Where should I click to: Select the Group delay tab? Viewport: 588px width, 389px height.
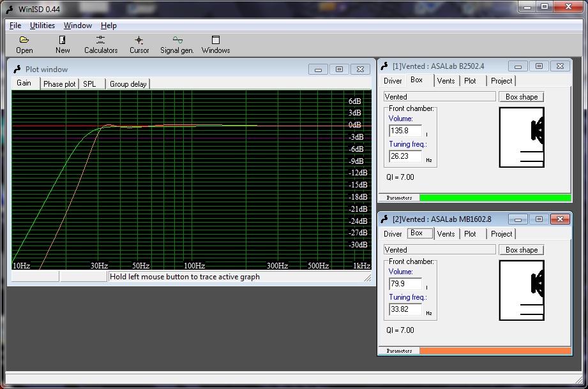click(128, 84)
